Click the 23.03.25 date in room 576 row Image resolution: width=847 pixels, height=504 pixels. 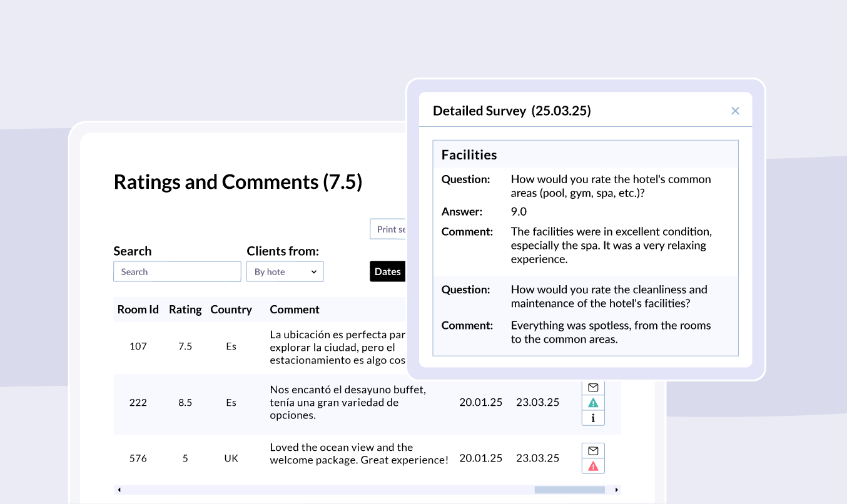(x=538, y=458)
